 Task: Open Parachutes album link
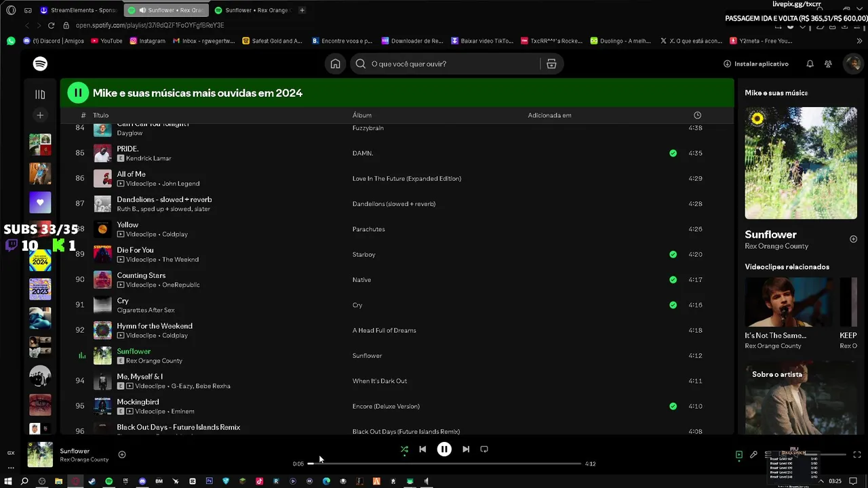coord(368,229)
